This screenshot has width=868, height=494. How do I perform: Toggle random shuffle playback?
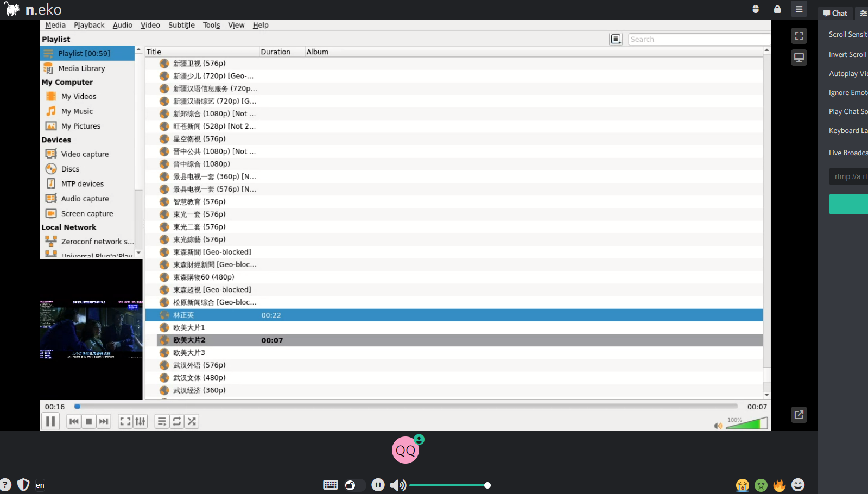coord(192,421)
